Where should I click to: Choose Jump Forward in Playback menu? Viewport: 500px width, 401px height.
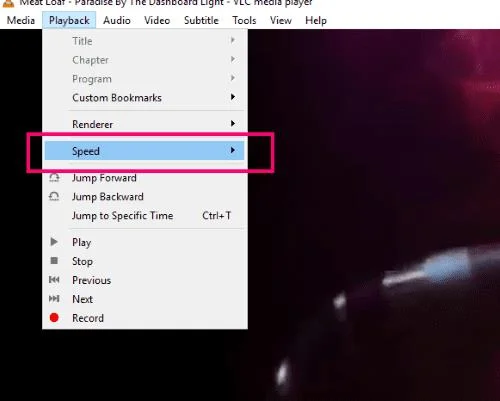pyautogui.click(x=145, y=178)
